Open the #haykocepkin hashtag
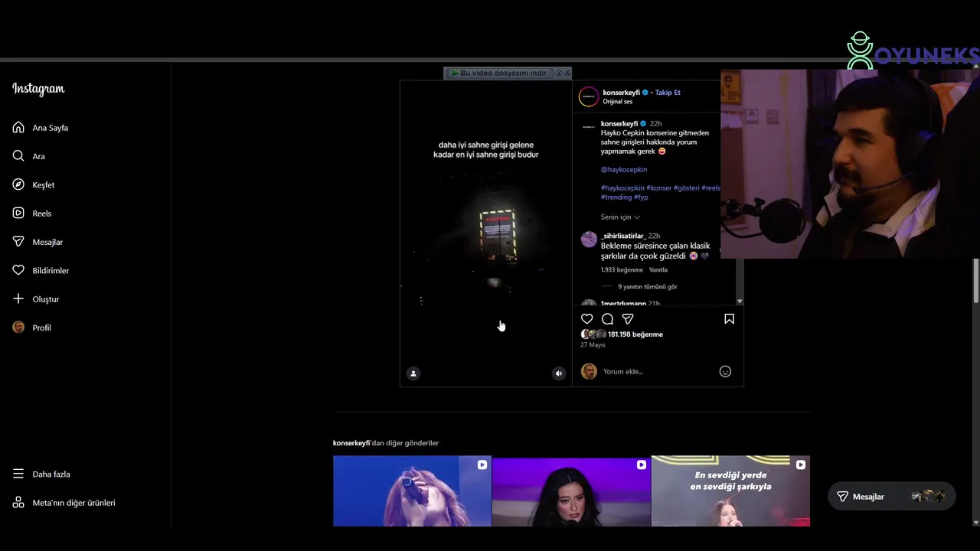 click(x=622, y=188)
